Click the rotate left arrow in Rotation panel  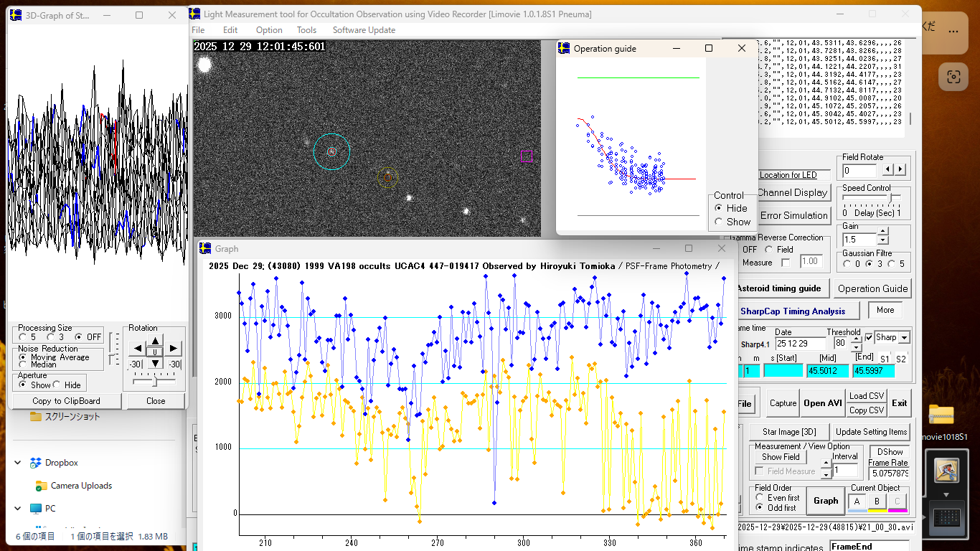[x=136, y=349]
